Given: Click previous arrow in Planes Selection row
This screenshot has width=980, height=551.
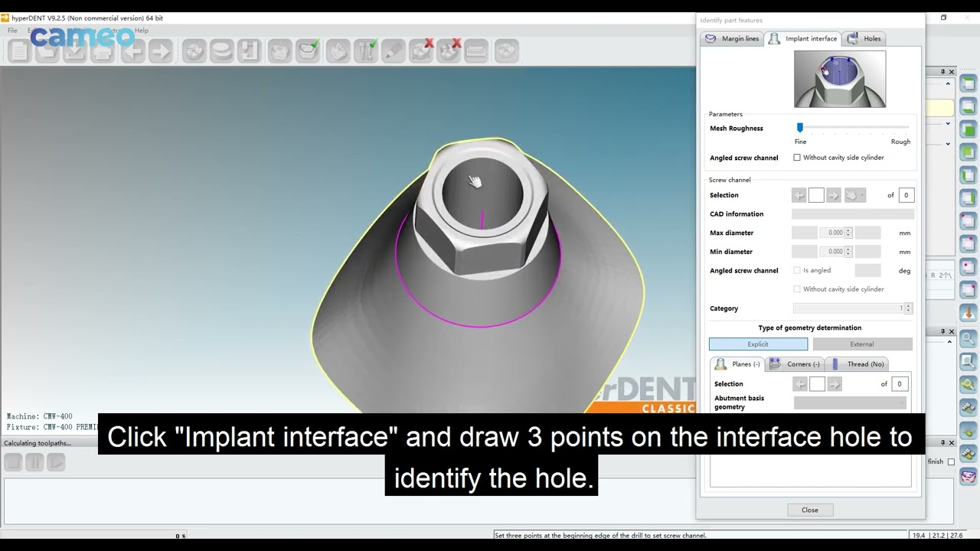Looking at the screenshot, I should (x=800, y=384).
